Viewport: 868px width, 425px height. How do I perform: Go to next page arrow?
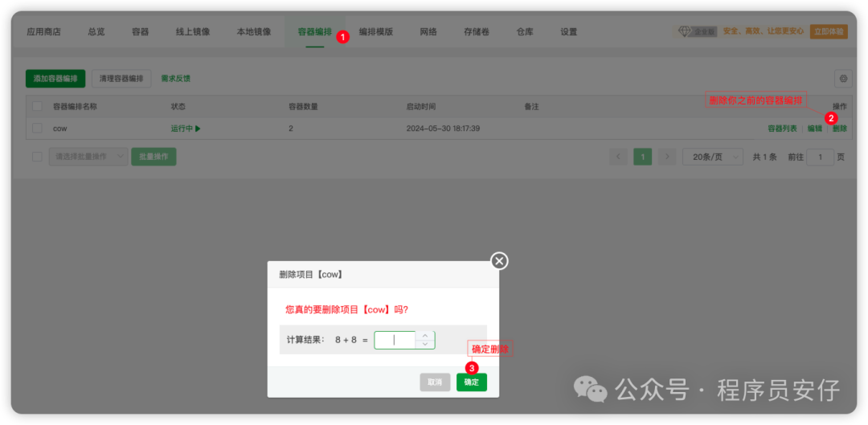(x=667, y=157)
